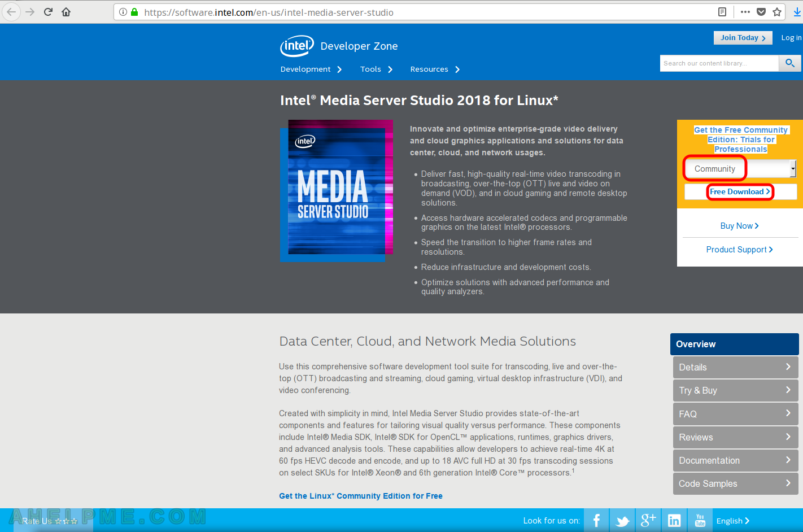The width and height of the screenshot is (803, 532).
Task: Click the browser forward arrow button
Action: (30, 12)
